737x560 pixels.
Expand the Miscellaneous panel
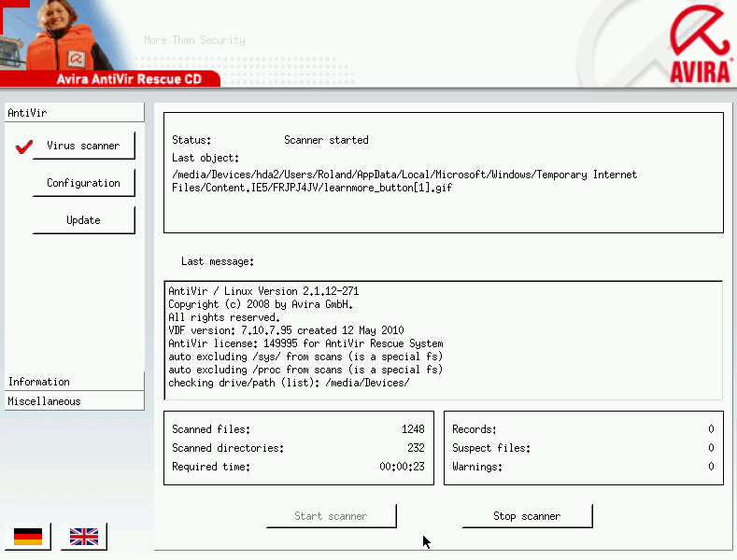[x=75, y=401]
